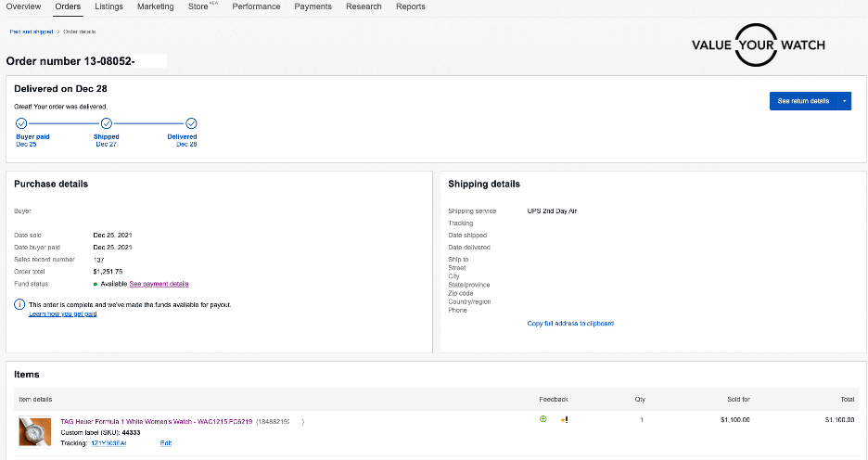The width and height of the screenshot is (868, 460).
Task: Open the Store tab
Action: (x=198, y=6)
